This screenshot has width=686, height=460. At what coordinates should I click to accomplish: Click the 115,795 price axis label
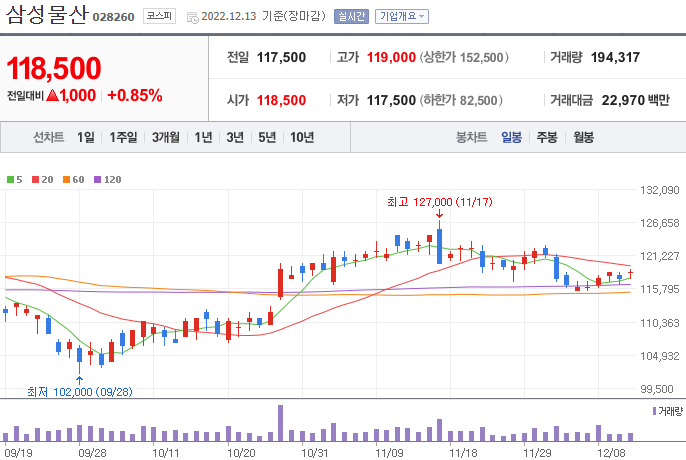[x=660, y=289]
